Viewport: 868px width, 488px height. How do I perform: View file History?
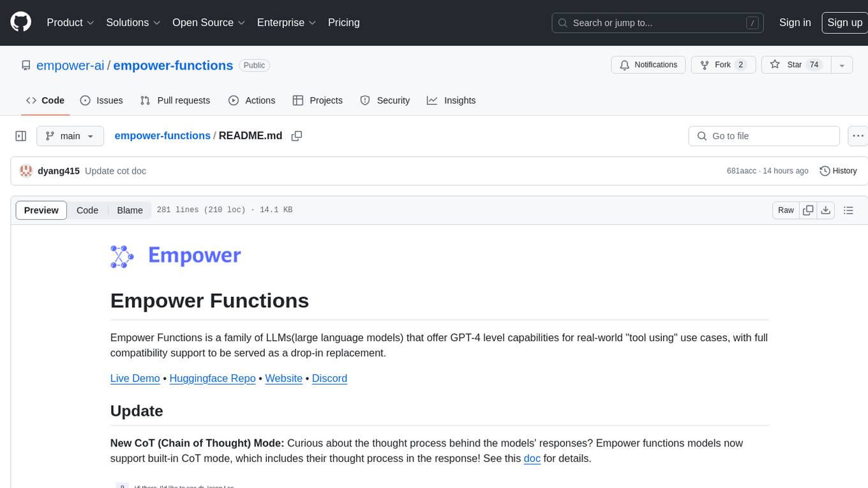838,171
